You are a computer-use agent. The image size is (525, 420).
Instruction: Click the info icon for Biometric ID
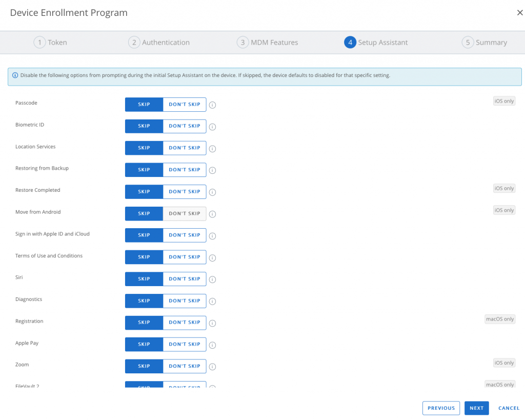(x=212, y=127)
